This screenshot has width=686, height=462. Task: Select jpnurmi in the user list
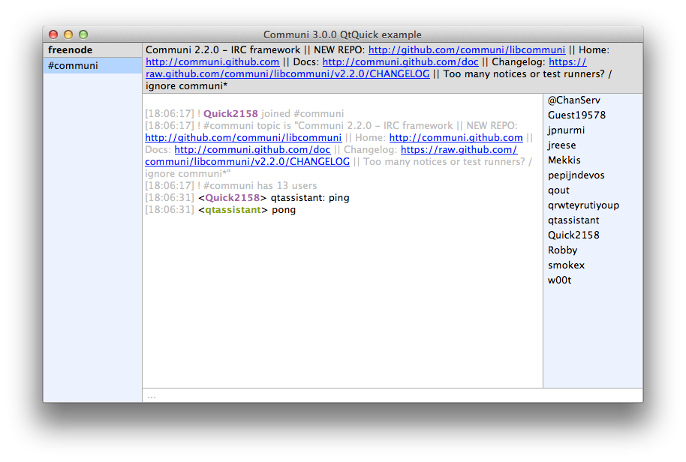[566, 130]
